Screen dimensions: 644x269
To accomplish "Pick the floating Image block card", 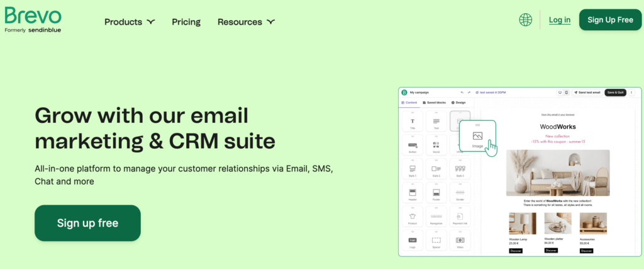I will pos(477,136).
